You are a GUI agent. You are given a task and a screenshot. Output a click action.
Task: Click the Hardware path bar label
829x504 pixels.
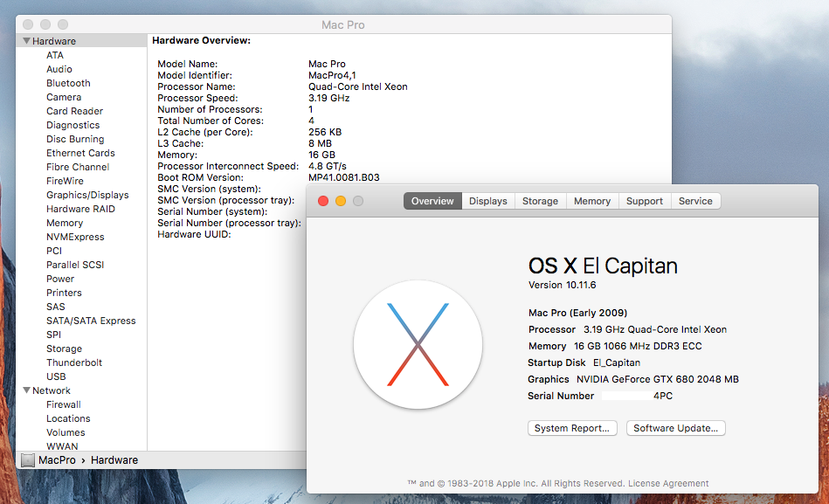[x=114, y=460]
